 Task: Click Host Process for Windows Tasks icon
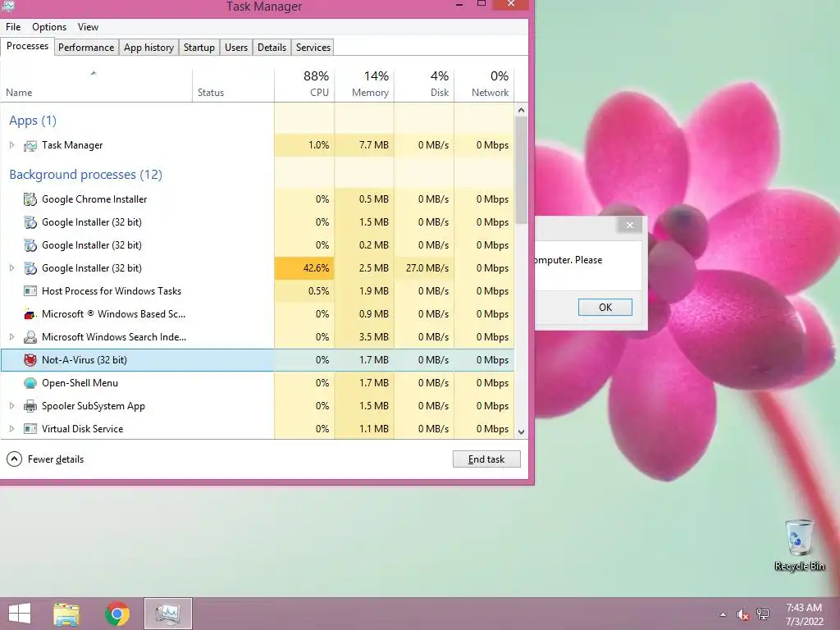30,291
